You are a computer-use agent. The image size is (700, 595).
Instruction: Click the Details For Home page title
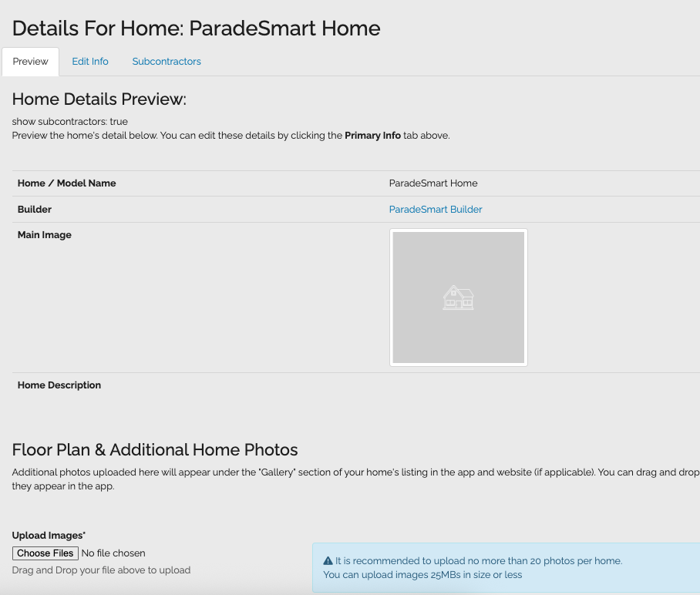(195, 29)
